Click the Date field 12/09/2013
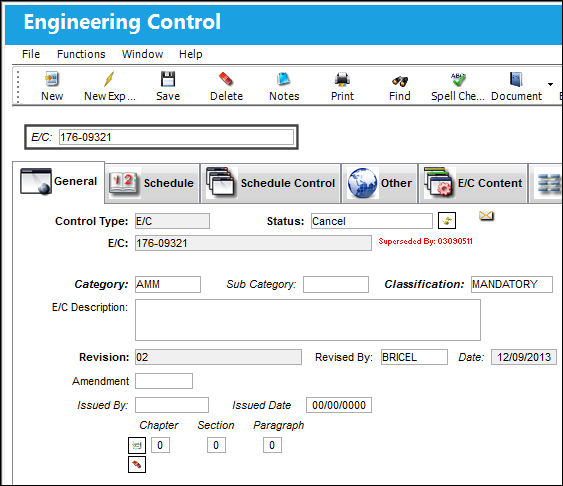Viewport: 563px width, 486px height. (x=524, y=357)
